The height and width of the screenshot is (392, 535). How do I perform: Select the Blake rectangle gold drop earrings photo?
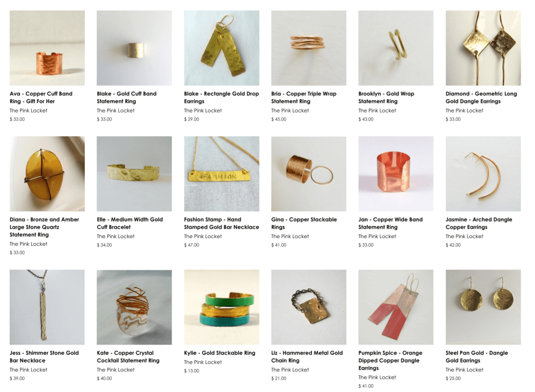point(222,48)
